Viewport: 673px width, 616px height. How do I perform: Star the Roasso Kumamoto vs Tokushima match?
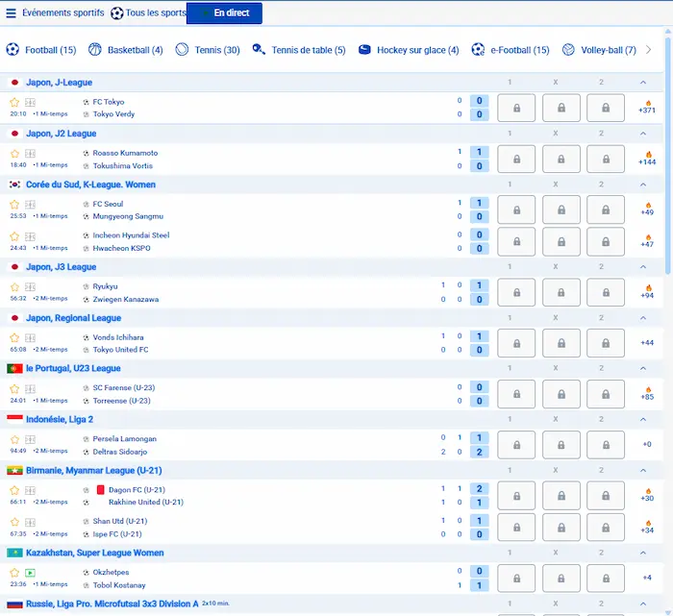click(x=14, y=153)
